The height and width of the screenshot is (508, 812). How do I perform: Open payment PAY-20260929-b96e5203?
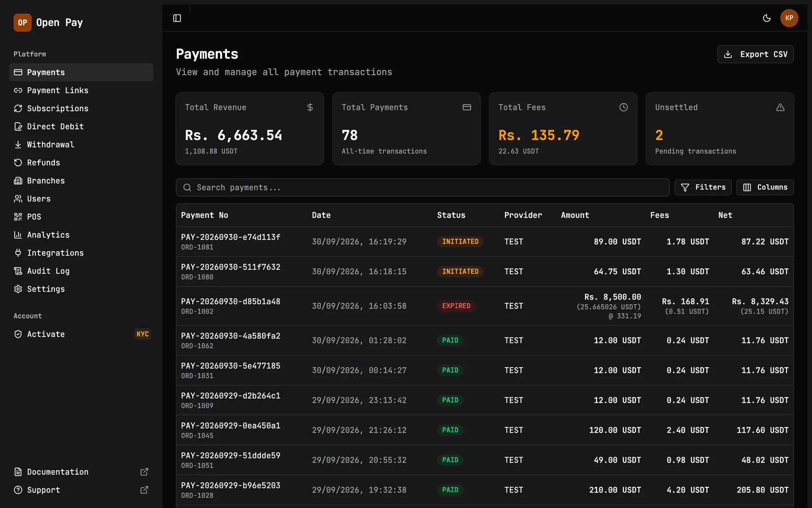pyautogui.click(x=231, y=486)
